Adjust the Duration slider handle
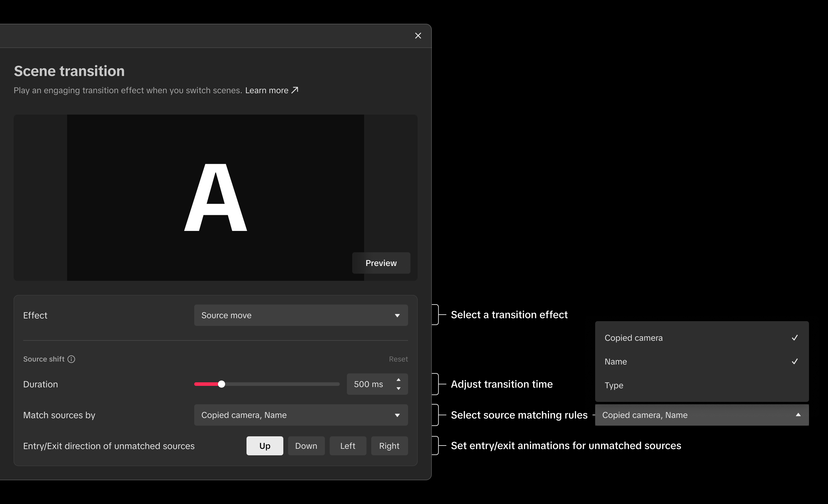The image size is (828, 504). (x=222, y=384)
